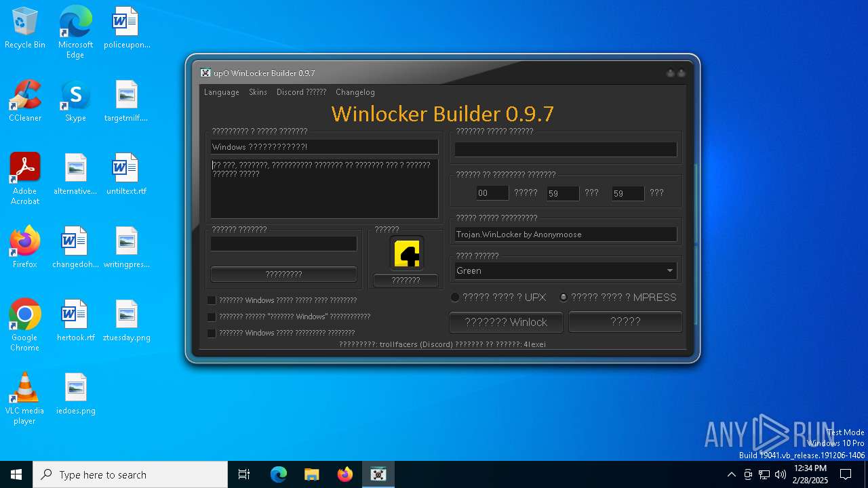Screen dimensions: 868x488
Task: Click the button right of the Winlock button
Action: point(625,322)
